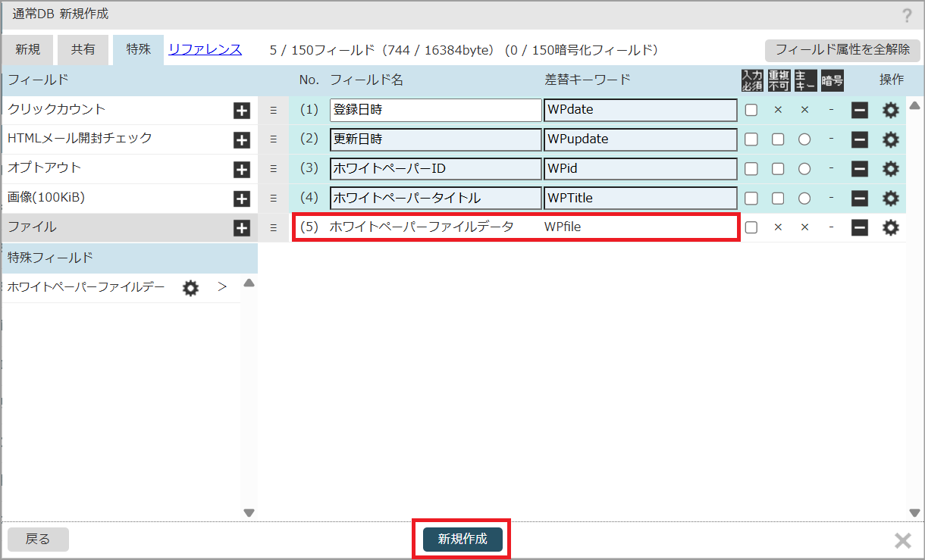Image resolution: width=925 pixels, height=560 pixels.
Task: Add the ファイル field using plus icon
Action: (241, 228)
